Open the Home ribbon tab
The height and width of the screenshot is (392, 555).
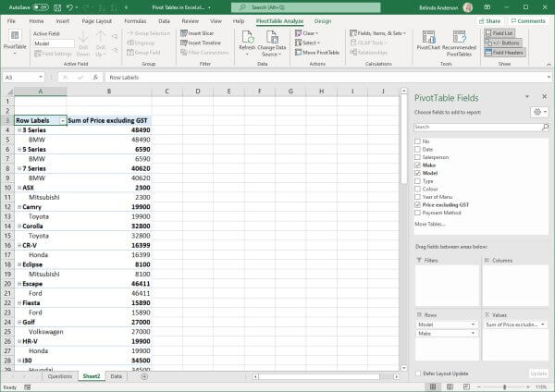pyautogui.click(x=36, y=21)
